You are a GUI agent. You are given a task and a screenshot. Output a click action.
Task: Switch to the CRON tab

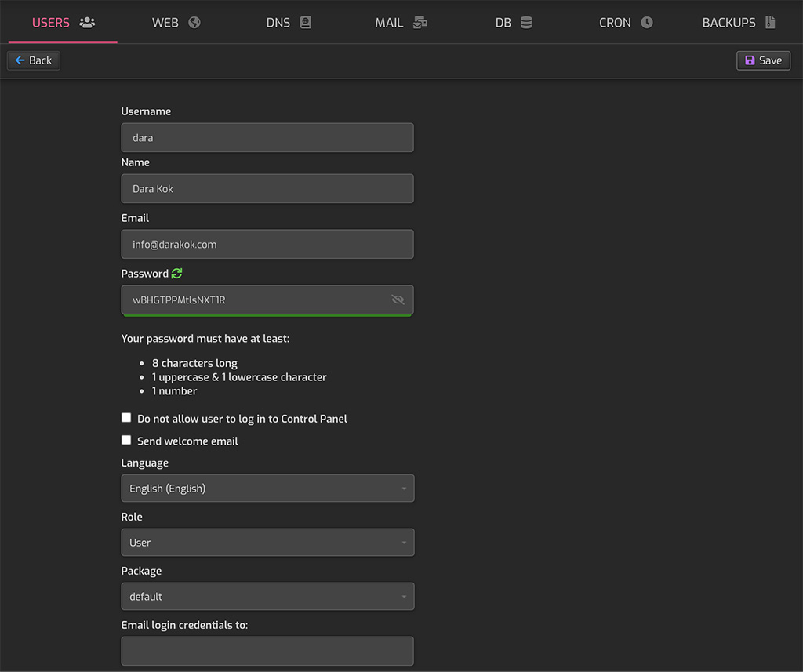point(626,23)
